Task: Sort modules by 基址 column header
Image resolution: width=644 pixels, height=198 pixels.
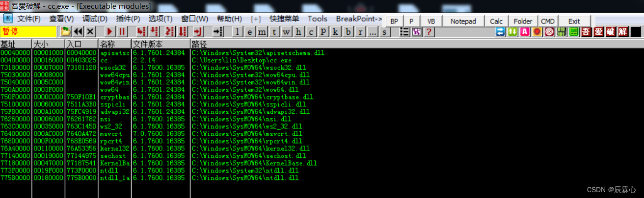Action: click(16, 44)
